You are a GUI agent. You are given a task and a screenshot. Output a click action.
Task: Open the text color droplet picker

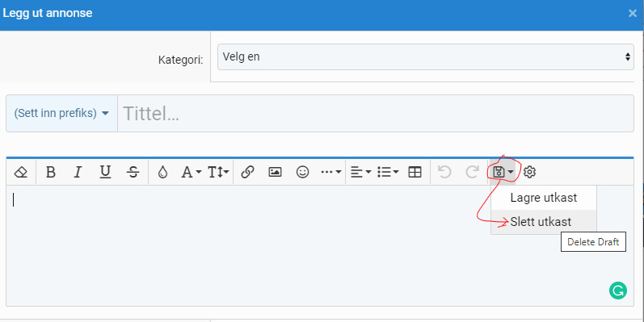(162, 172)
